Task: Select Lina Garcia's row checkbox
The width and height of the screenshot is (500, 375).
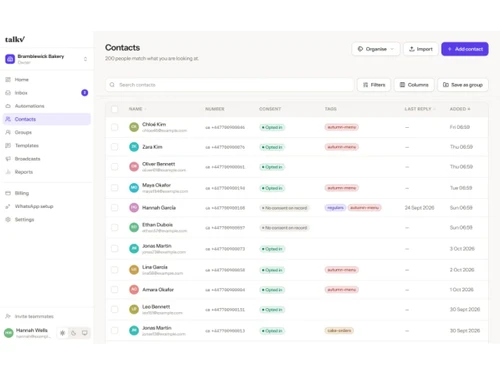Action: [114, 270]
